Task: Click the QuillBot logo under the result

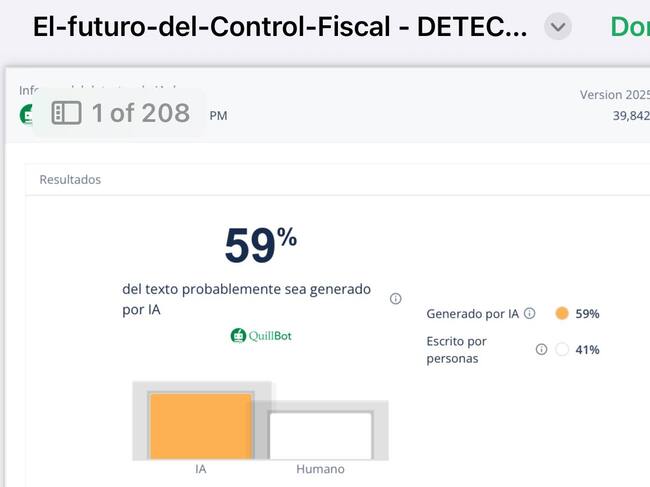Action: (261, 336)
